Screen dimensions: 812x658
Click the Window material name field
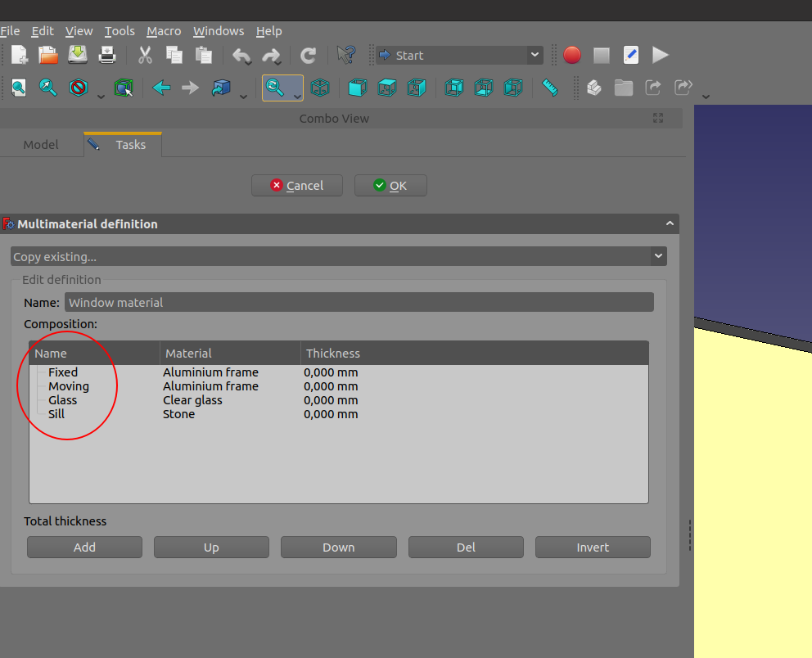[x=359, y=303]
